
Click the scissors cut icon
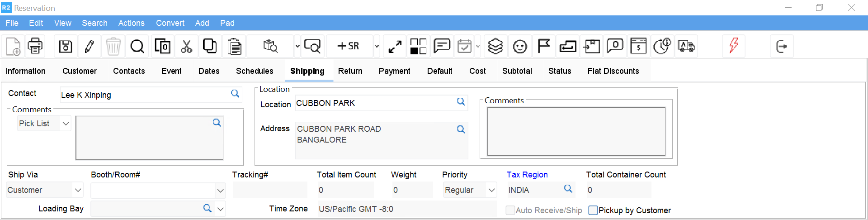pyautogui.click(x=186, y=46)
